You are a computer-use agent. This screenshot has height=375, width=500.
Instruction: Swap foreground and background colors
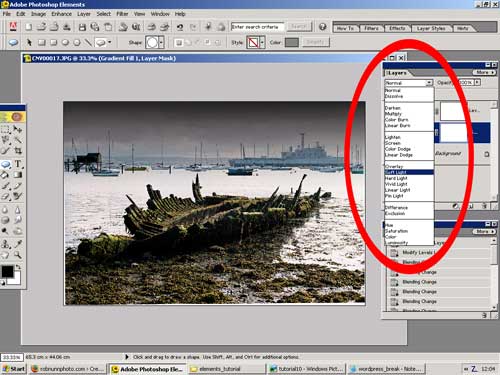coord(18,267)
